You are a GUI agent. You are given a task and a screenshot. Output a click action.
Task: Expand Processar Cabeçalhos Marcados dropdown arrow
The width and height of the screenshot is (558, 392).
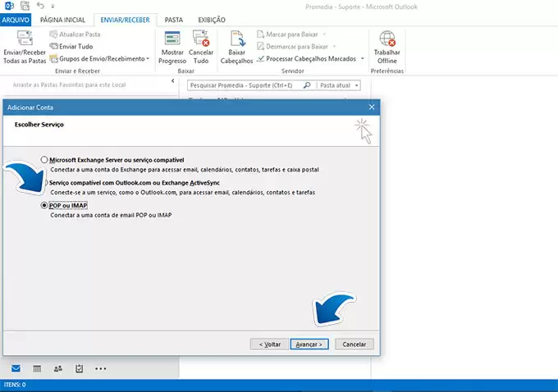click(362, 59)
